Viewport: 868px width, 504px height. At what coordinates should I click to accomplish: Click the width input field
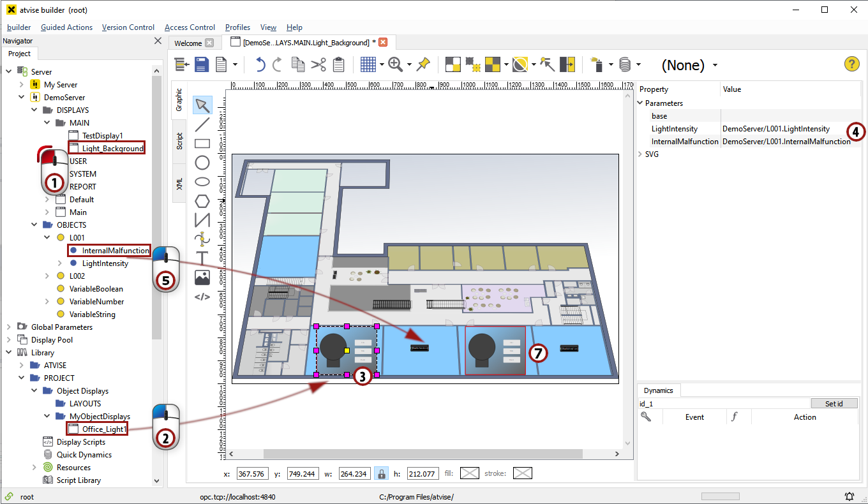[354, 474]
